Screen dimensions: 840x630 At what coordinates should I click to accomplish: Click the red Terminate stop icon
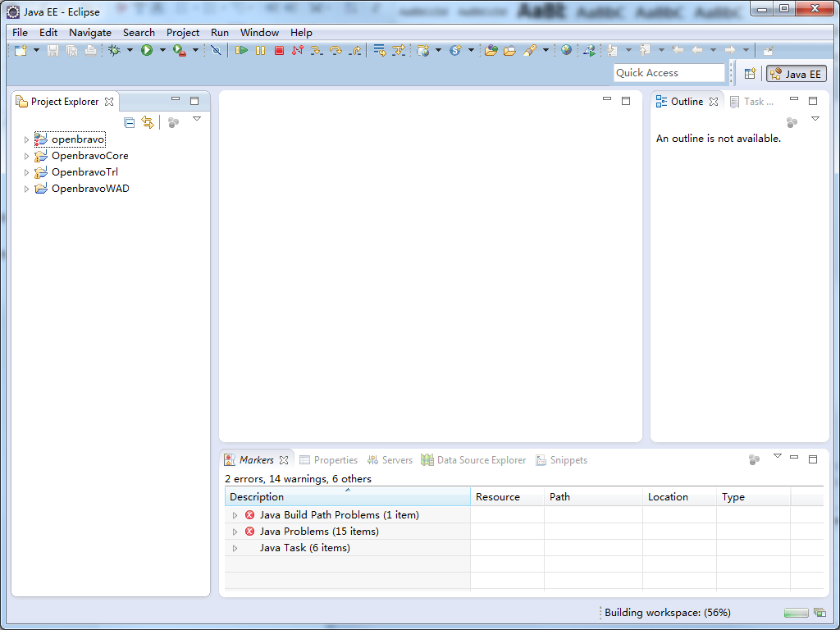point(279,50)
